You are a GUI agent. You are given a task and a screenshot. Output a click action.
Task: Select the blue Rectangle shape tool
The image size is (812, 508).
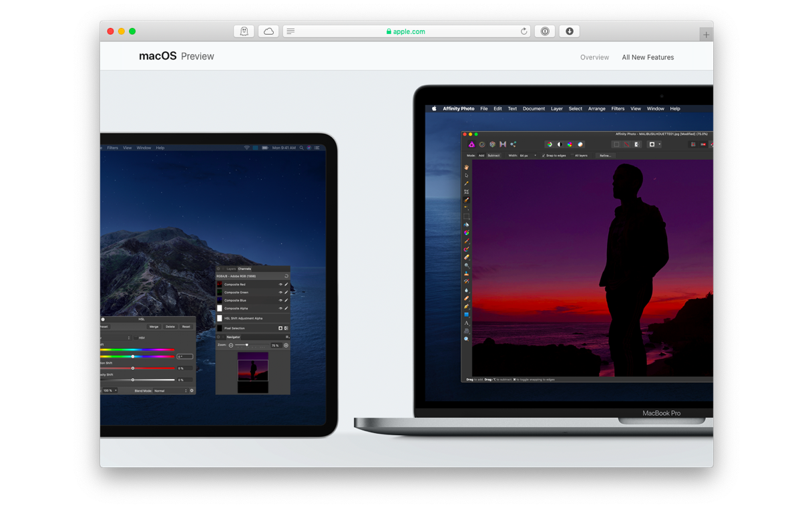pos(467,314)
